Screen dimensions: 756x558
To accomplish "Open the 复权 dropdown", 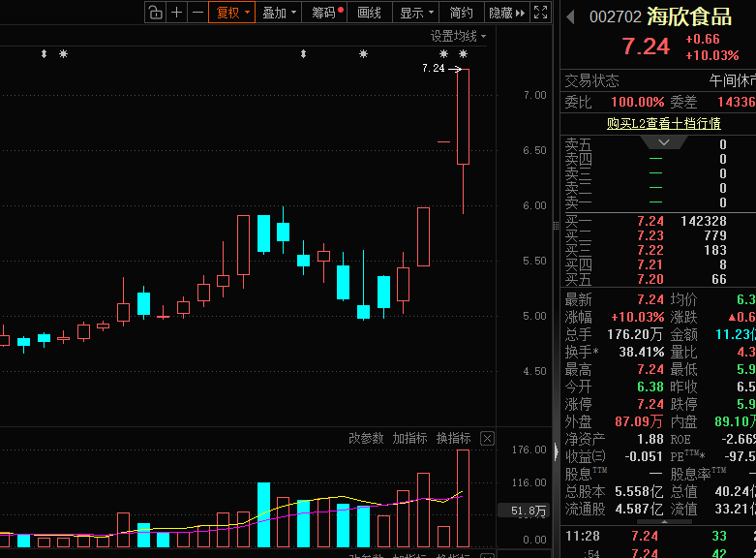I will click(232, 13).
